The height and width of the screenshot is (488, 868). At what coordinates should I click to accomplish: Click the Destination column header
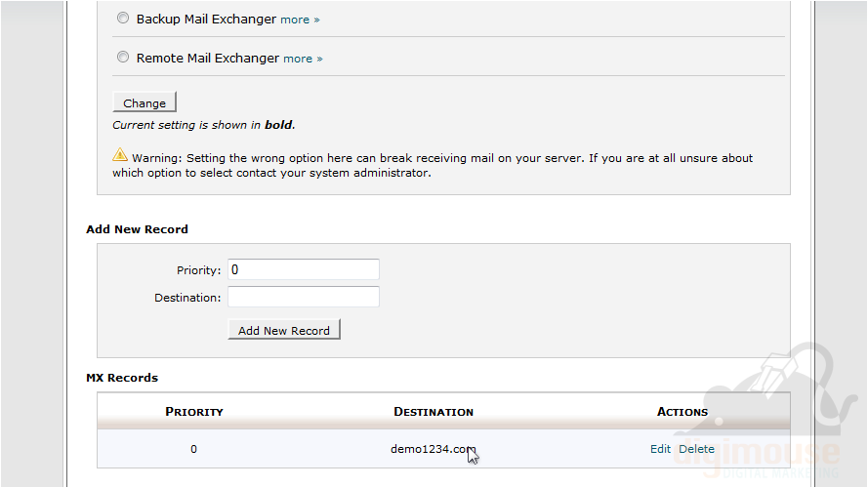pos(434,412)
